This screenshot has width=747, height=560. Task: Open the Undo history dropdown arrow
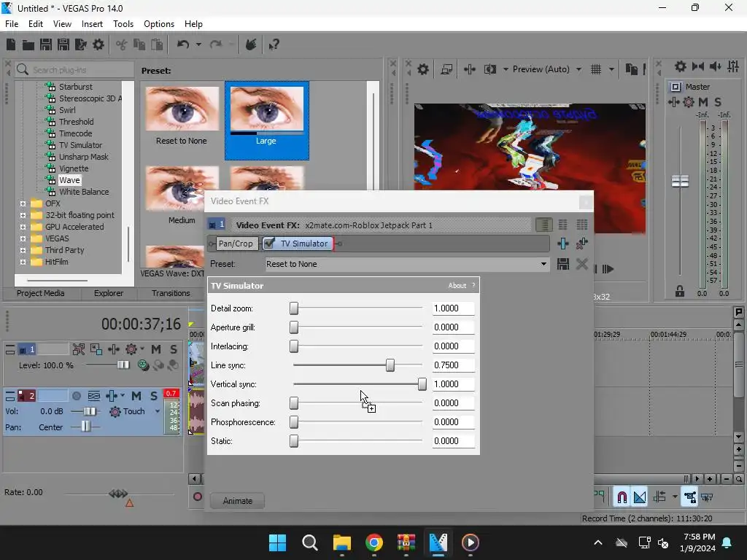coord(198,44)
